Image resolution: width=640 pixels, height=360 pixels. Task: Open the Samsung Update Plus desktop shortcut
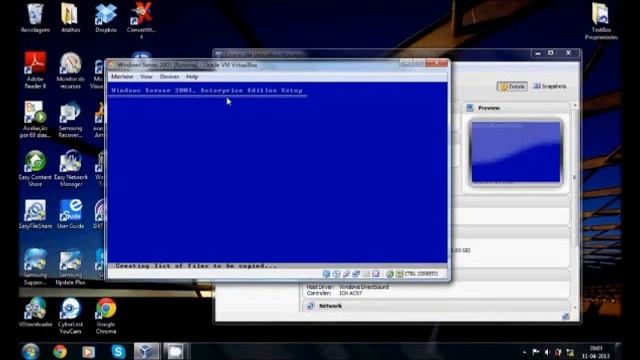click(70, 267)
